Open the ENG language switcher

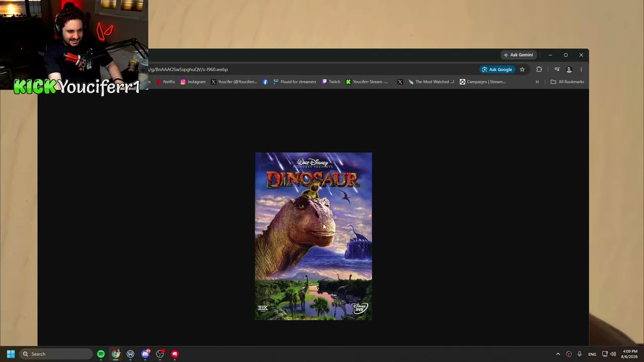[x=592, y=354]
